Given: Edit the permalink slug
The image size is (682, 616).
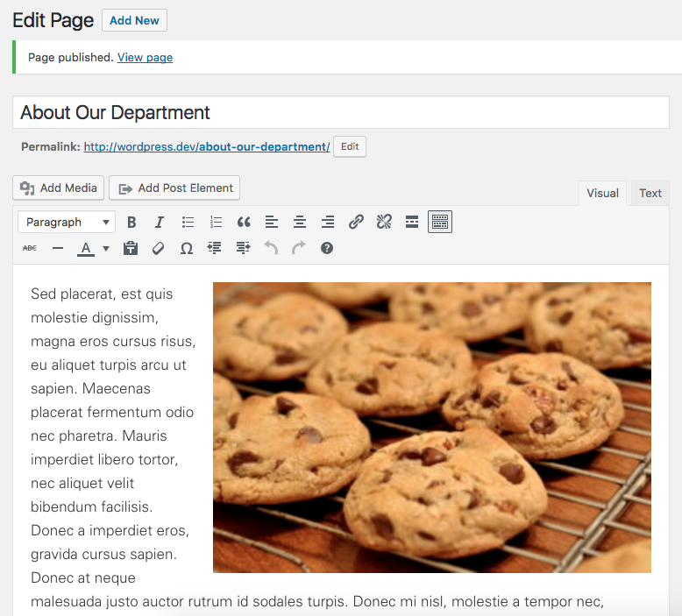Looking at the screenshot, I should pos(350,146).
